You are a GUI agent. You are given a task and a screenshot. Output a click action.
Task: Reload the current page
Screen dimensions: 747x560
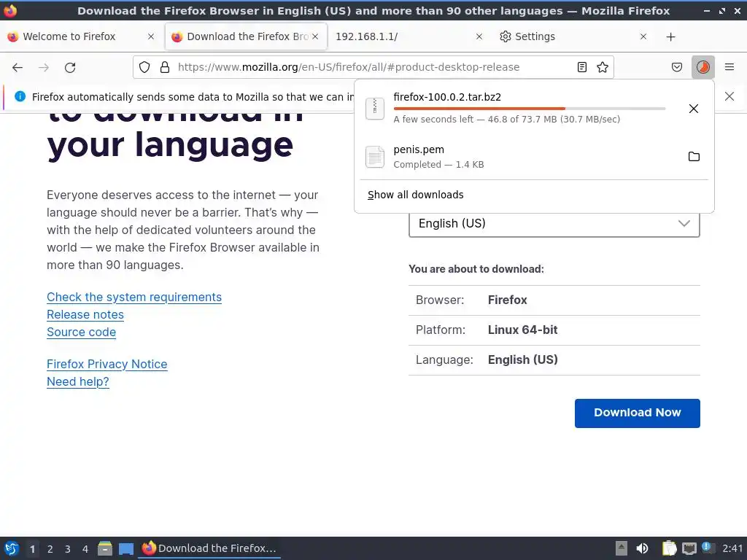pos(70,67)
